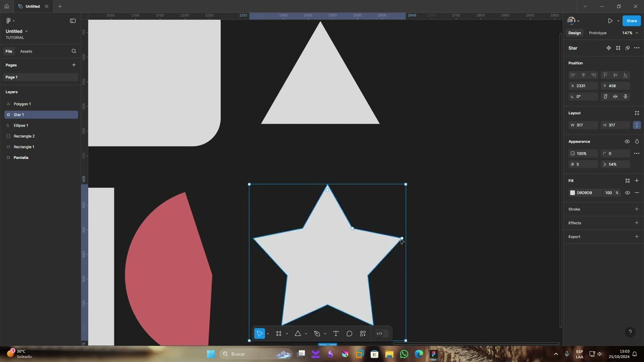Open a new tab with plus

click(x=60, y=7)
